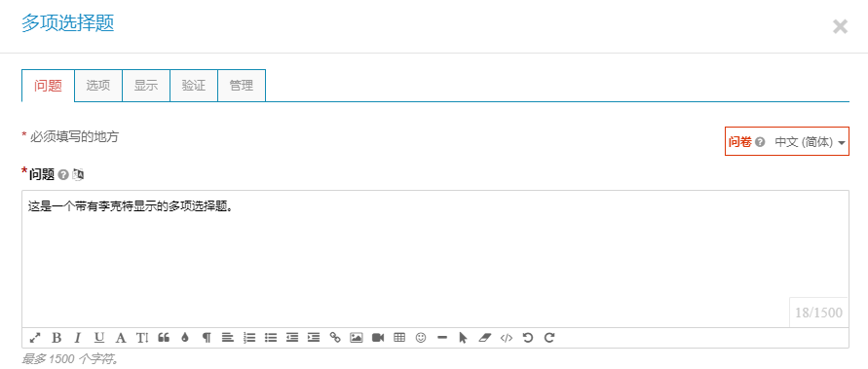Open font size option

click(142, 338)
